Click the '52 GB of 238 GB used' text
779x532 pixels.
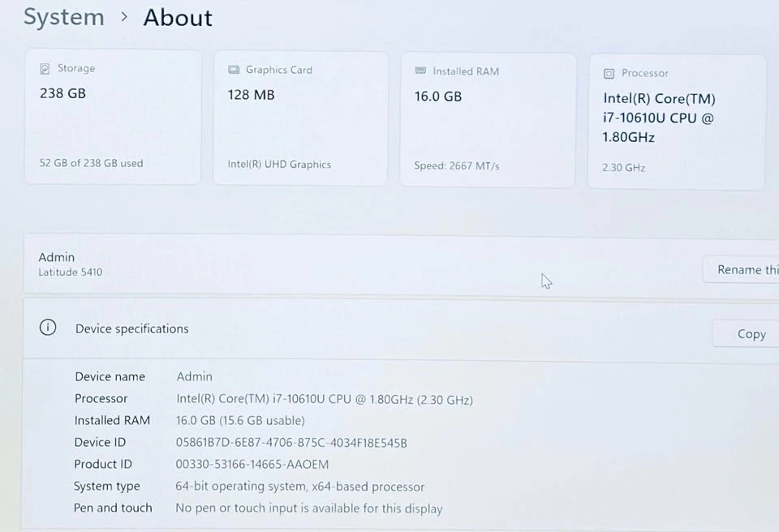tap(91, 163)
